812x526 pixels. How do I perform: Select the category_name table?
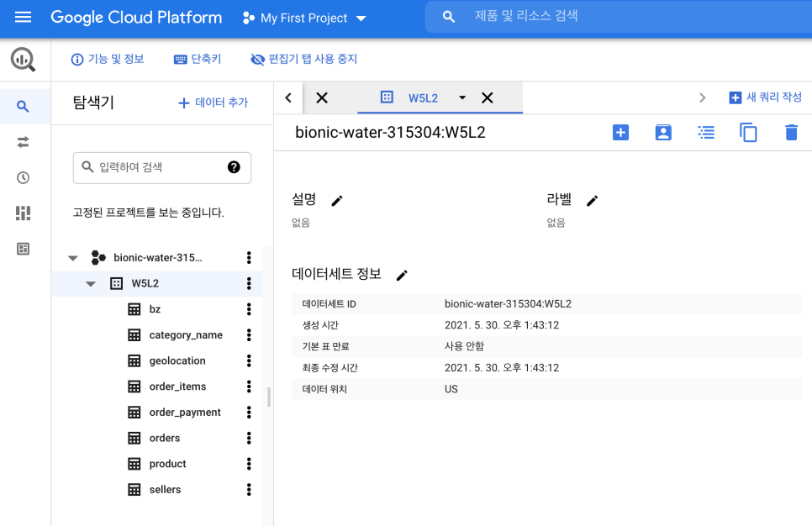point(186,335)
